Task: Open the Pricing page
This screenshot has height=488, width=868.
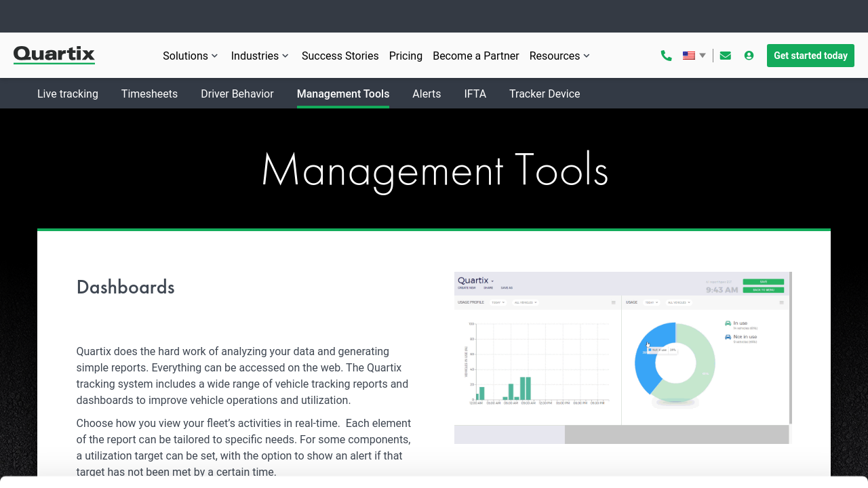Action: (406, 56)
